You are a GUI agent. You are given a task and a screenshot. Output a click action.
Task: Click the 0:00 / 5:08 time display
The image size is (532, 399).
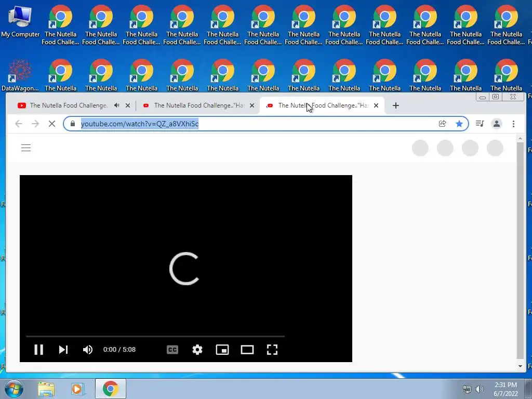pos(119,350)
